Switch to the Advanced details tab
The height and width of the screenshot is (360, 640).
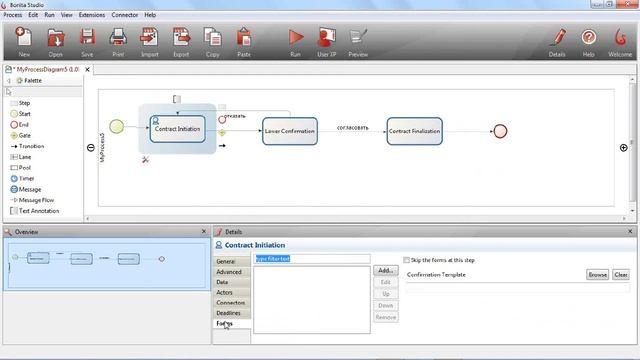(231, 272)
